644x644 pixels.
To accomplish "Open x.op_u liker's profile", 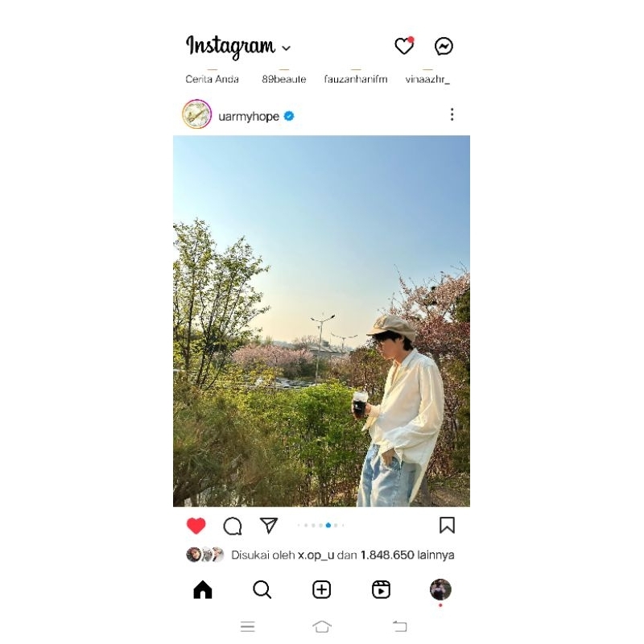I will coord(316,555).
